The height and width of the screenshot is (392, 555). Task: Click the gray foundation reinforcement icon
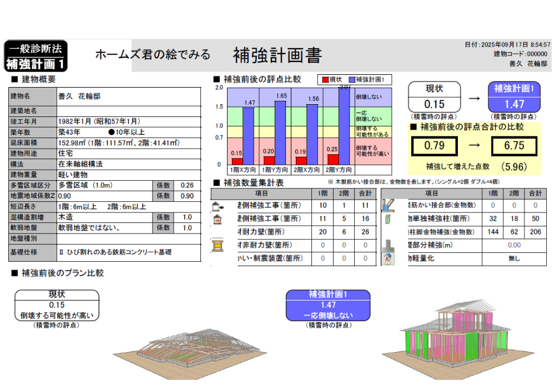coord(388,245)
